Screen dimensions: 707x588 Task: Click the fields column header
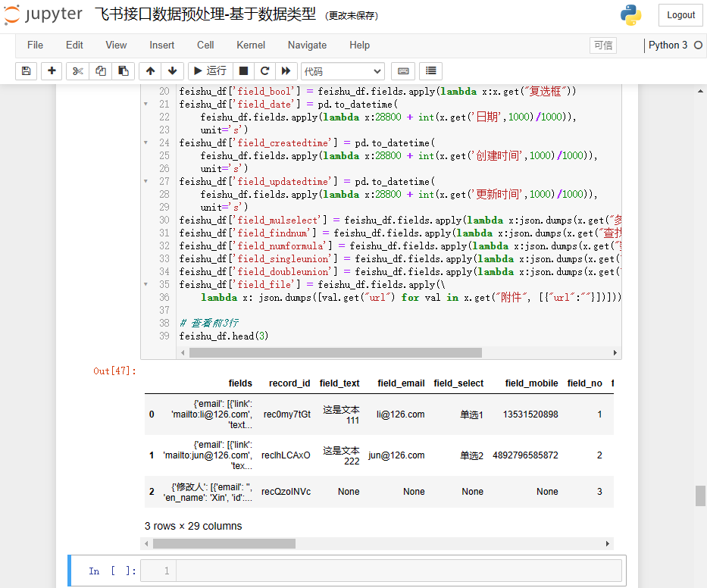point(240,383)
